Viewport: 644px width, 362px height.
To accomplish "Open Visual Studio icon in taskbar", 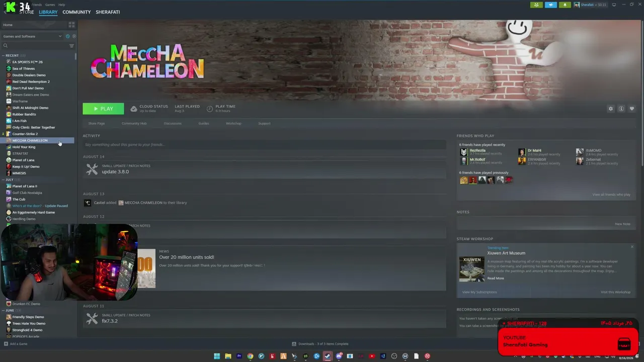I will (383, 356).
